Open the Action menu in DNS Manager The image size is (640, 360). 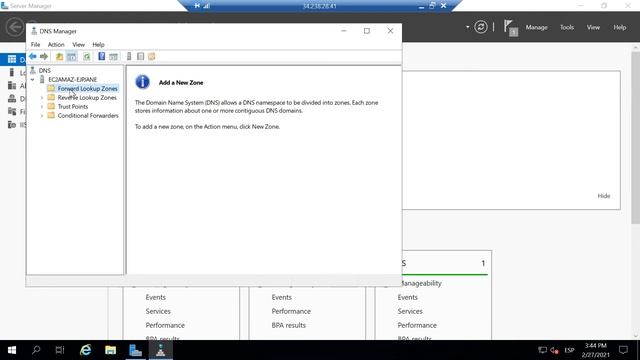(56, 44)
